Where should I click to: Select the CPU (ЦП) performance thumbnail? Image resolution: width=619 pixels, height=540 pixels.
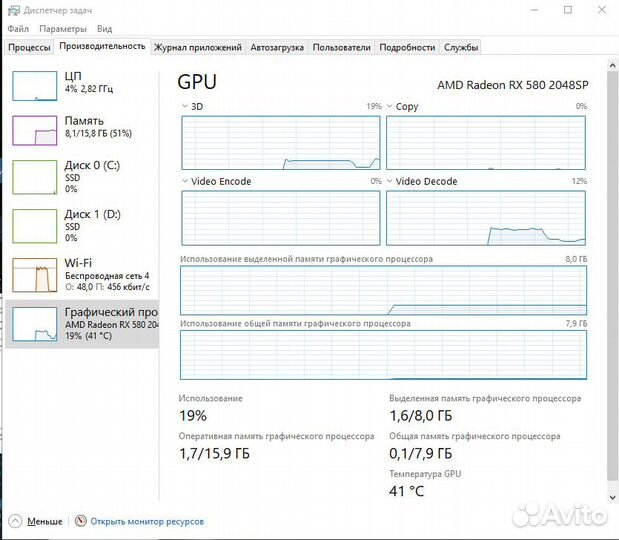[34, 86]
